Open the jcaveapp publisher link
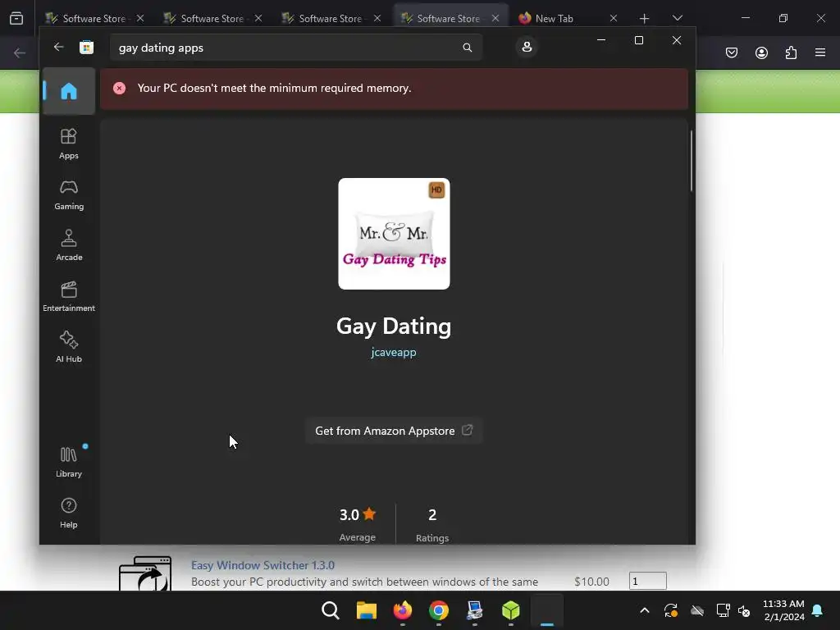Image resolution: width=840 pixels, height=630 pixels. 394,352
